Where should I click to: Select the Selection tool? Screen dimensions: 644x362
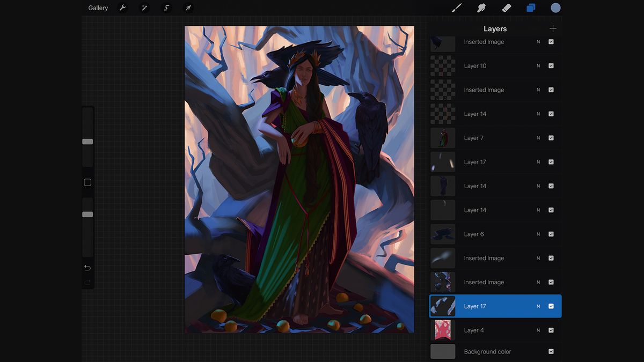click(166, 8)
